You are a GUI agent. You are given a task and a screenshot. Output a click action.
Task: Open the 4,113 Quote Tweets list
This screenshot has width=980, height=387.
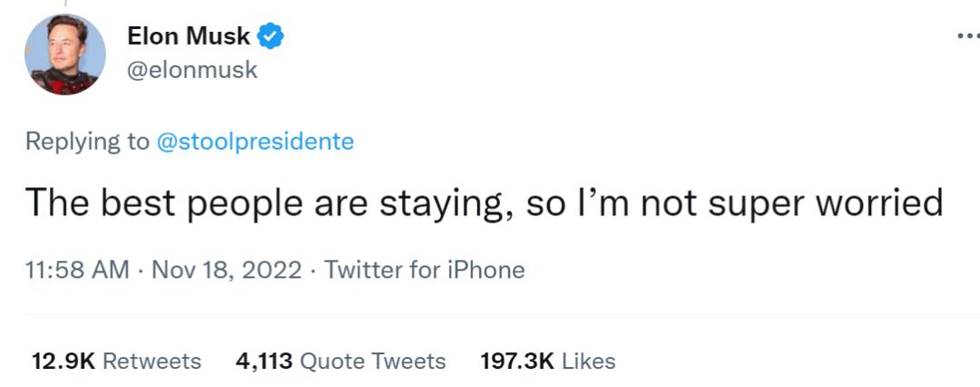[340, 361]
